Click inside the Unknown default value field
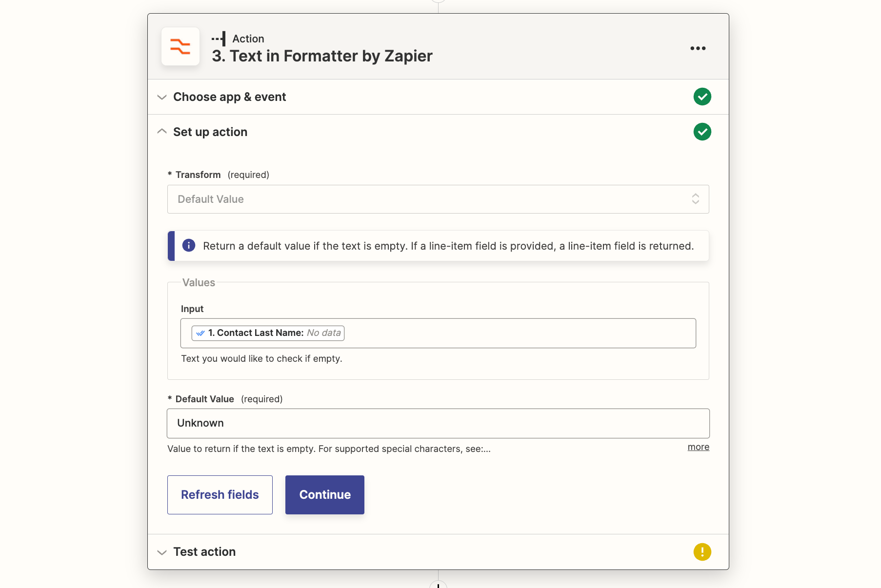 [438, 423]
